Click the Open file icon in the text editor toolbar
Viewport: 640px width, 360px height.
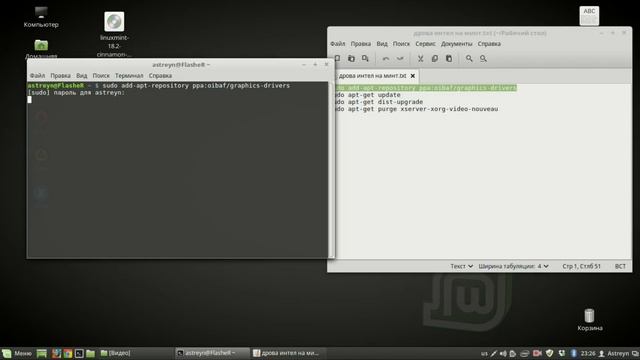pyautogui.click(x=351, y=59)
